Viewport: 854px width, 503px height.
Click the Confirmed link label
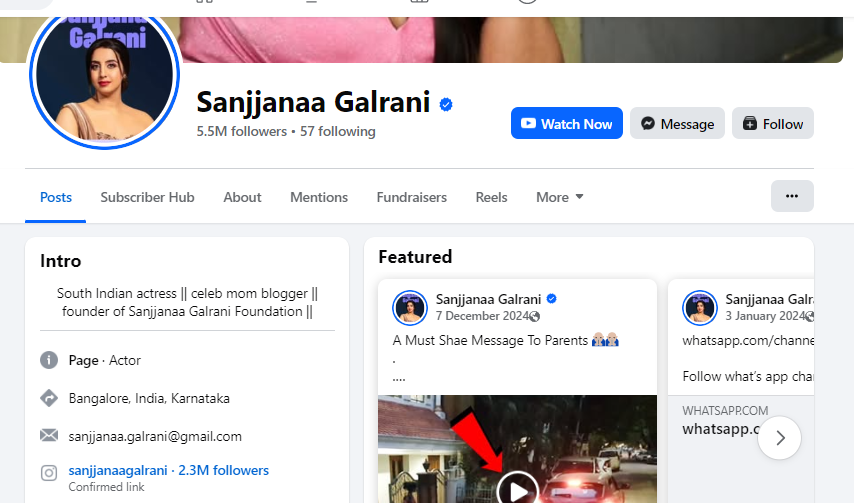[106, 487]
